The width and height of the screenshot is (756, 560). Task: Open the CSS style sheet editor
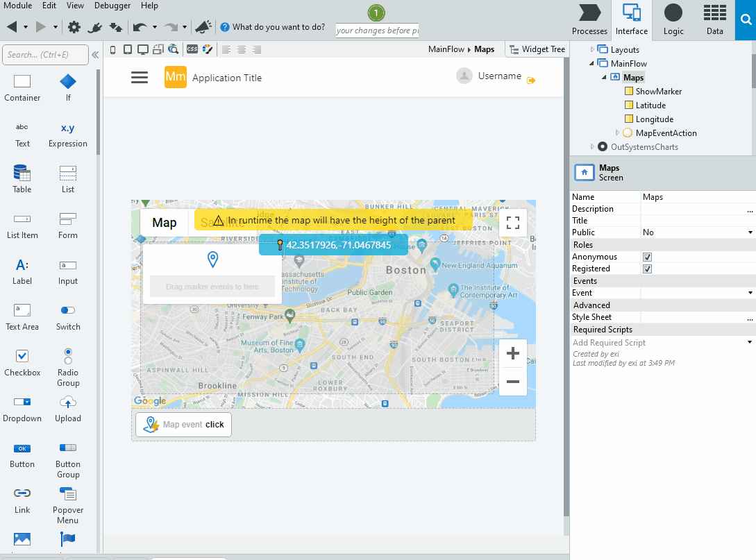192,49
